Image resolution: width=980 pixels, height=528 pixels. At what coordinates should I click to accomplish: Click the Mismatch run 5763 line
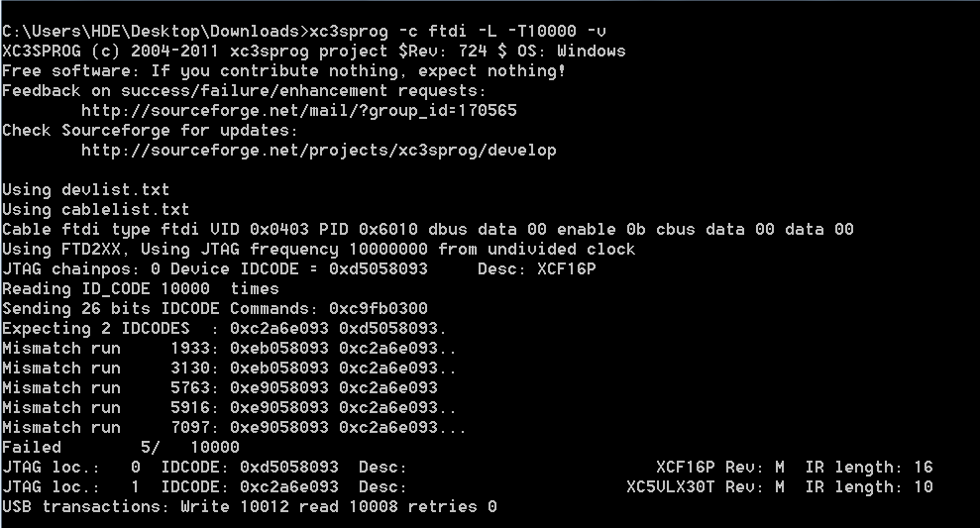point(219,388)
